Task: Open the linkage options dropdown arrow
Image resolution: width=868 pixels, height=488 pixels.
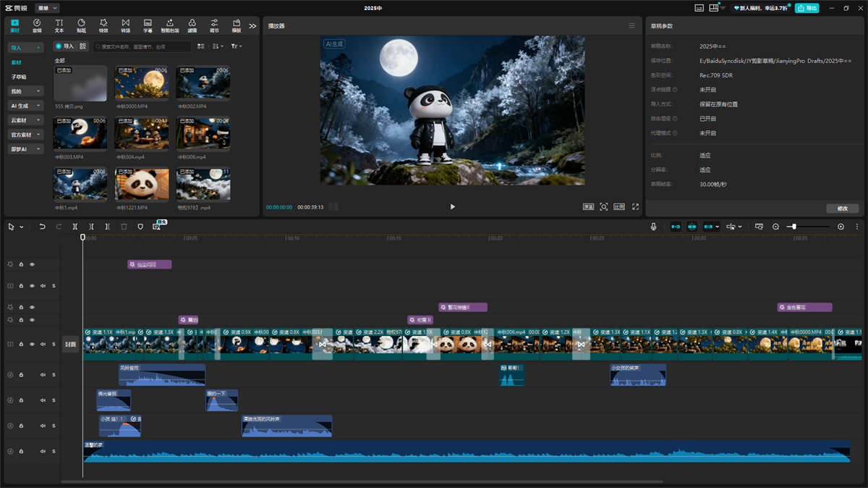Action: pos(718,227)
